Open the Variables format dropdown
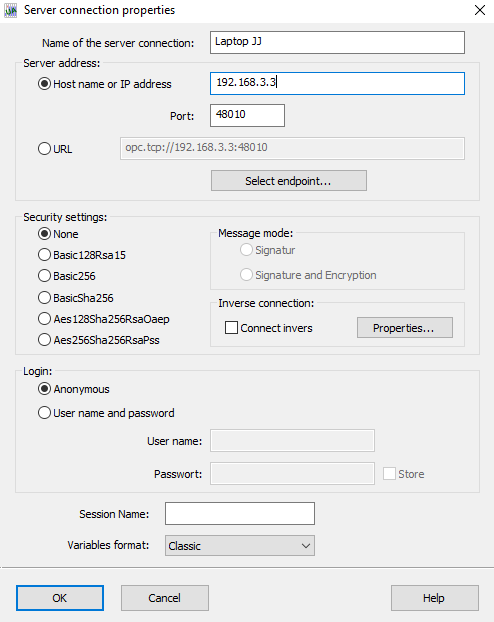The image size is (494, 622). pyautogui.click(x=240, y=545)
